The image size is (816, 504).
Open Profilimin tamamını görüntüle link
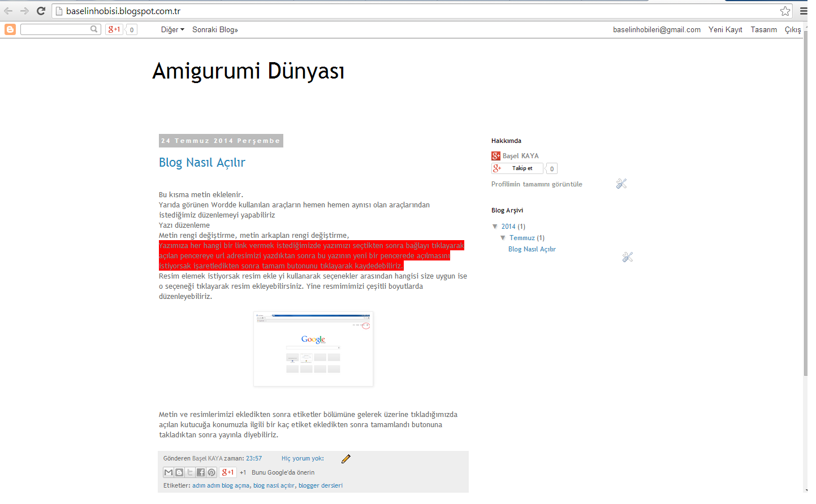tap(537, 184)
